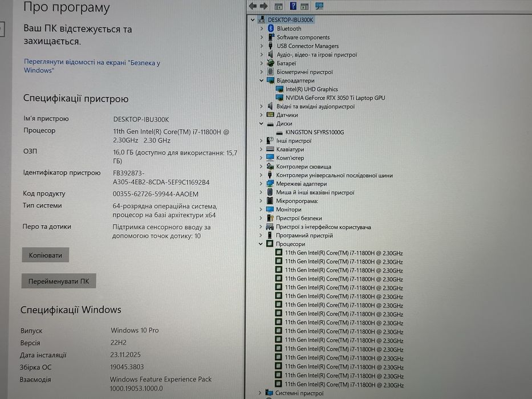Expand the Інші пристрої category
The width and height of the screenshot is (532, 399).
click(x=261, y=140)
